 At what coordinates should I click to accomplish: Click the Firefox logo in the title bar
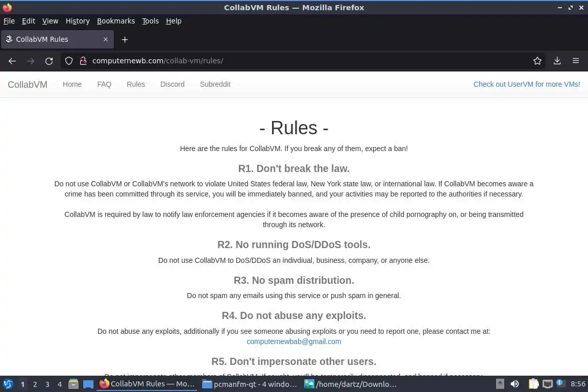pos(7,8)
